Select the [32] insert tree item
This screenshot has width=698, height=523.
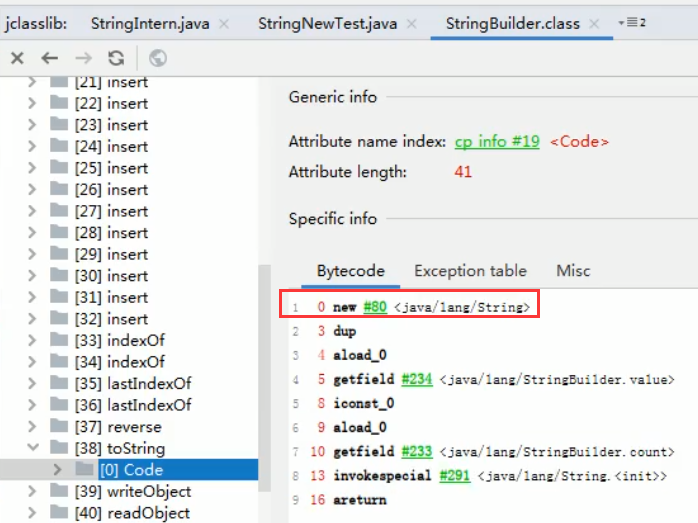tap(111, 319)
